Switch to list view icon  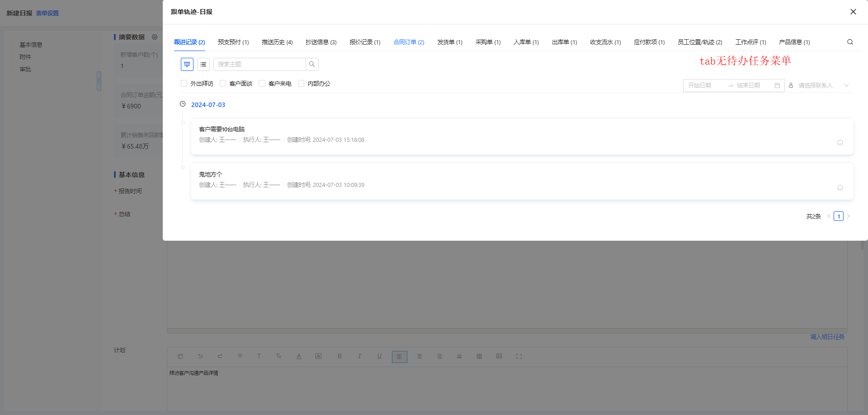203,65
